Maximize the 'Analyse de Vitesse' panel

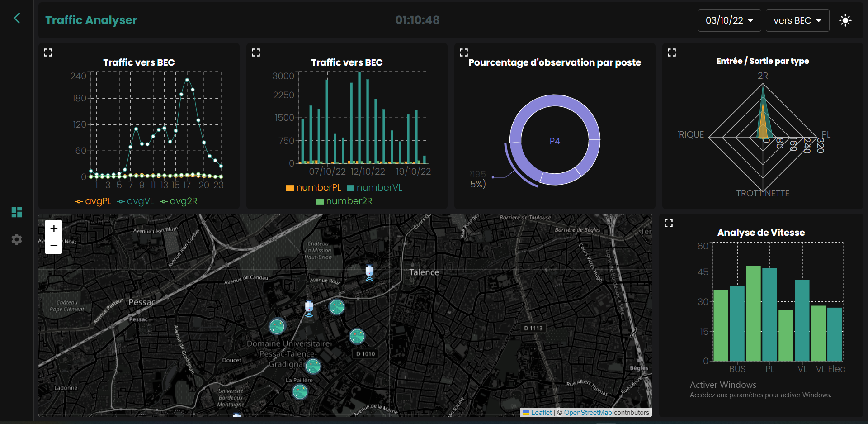pos(669,223)
